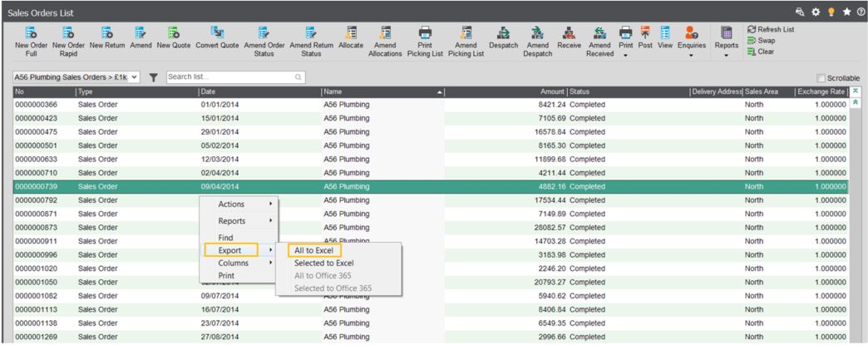Enable the Scrollable checkbox
The width and height of the screenshot is (868, 345).
point(821,78)
